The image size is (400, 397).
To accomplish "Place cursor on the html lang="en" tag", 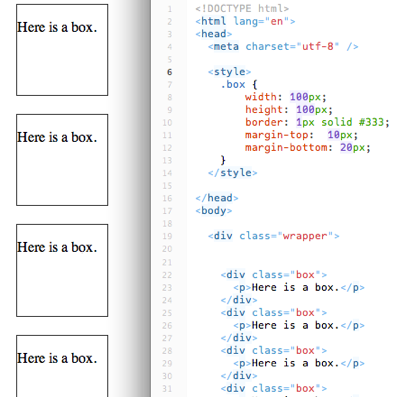I will [x=245, y=21].
